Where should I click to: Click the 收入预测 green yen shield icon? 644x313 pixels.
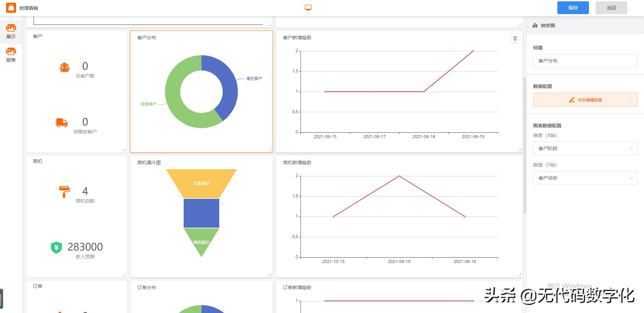[56, 248]
